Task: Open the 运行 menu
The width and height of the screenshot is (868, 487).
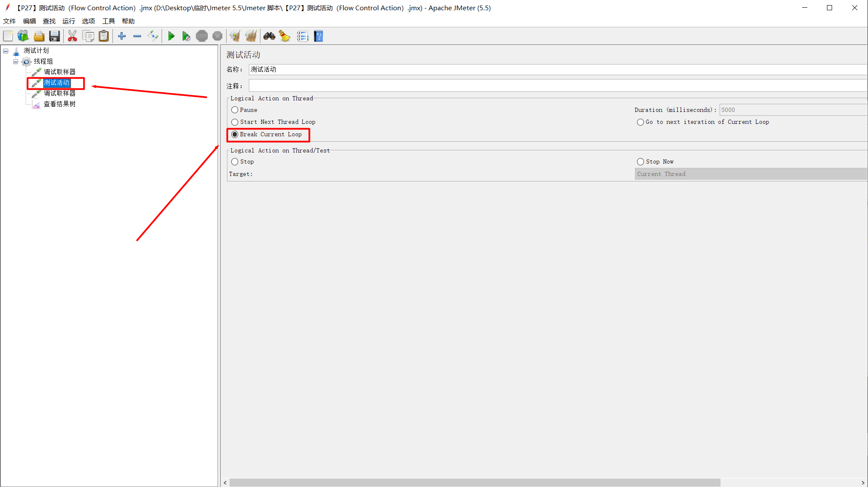Action: click(69, 21)
